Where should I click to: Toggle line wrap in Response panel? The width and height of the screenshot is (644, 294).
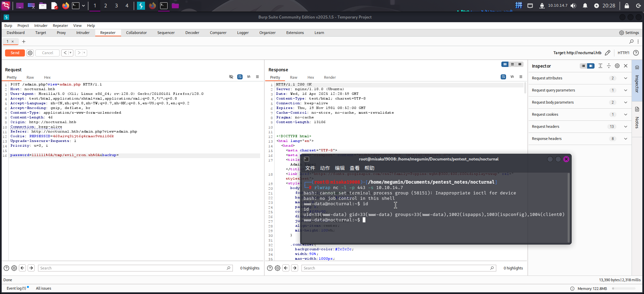click(x=503, y=77)
